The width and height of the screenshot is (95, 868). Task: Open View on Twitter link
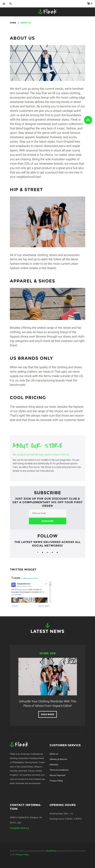click(43, 606)
